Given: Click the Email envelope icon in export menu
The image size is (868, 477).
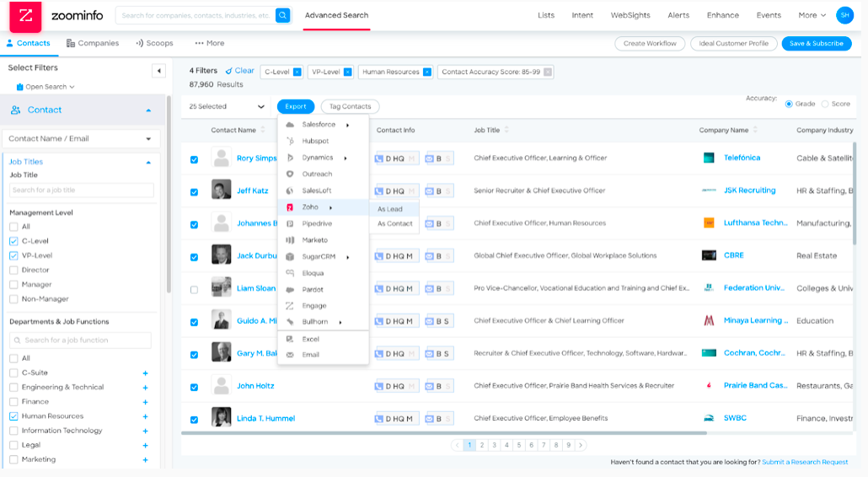Looking at the screenshot, I should point(290,355).
